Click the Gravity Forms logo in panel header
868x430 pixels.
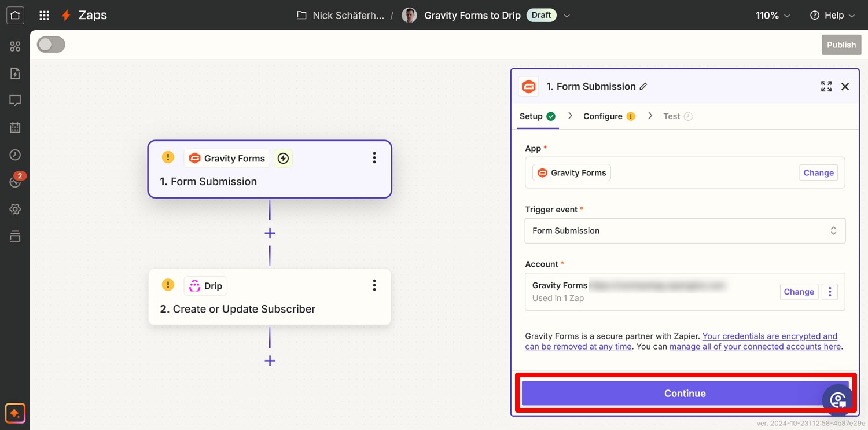[x=528, y=87]
